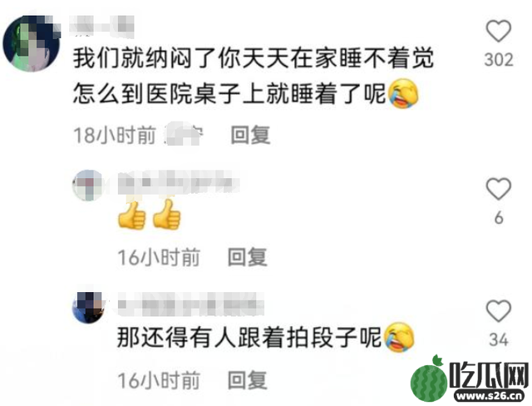Click the crying-laughing emoji after 拍段子呢
The height and width of the screenshot is (406, 532).
click(x=399, y=338)
